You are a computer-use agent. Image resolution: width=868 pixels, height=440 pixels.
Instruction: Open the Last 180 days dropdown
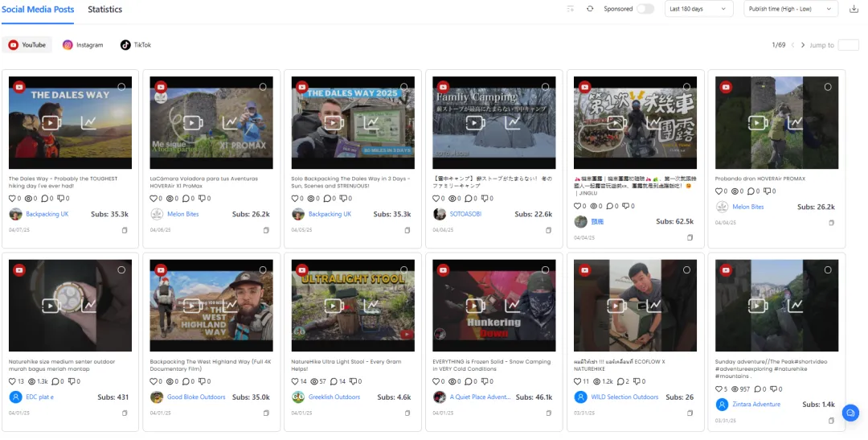[698, 9]
